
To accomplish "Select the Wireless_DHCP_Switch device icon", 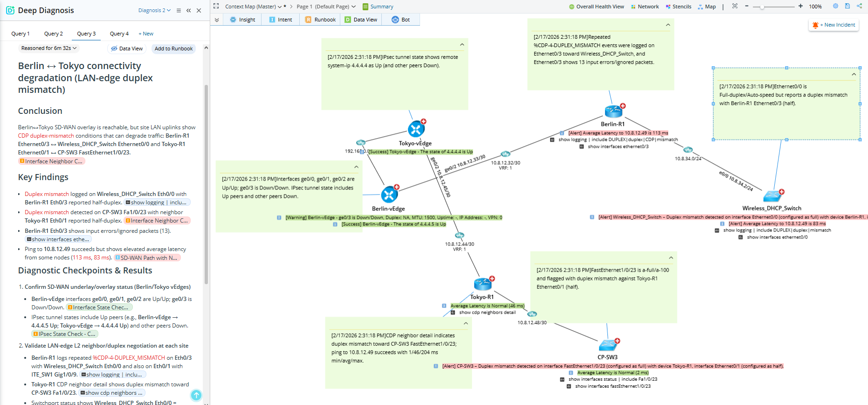I will click(x=772, y=196).
